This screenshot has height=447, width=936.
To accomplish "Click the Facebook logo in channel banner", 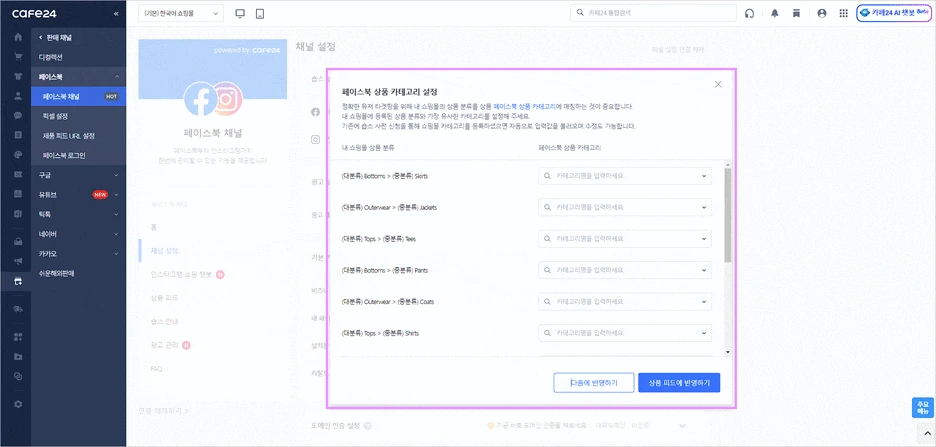I will [x=201, y=99].
